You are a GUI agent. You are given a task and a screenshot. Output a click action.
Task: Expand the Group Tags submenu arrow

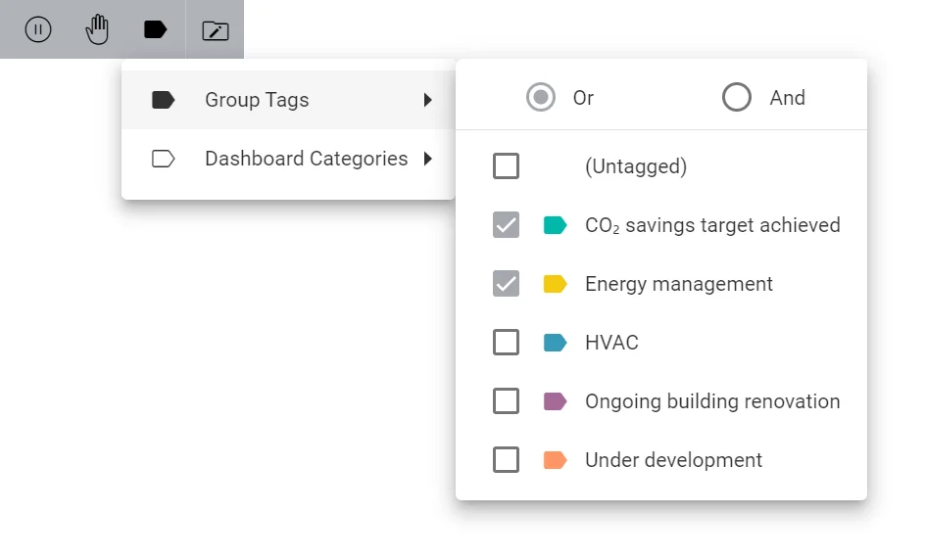click(x=427, y=100)
